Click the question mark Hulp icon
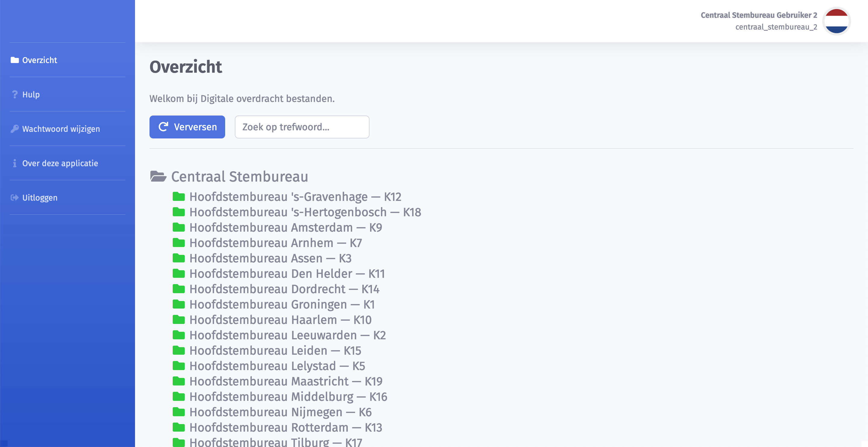868x447 pixels. 14,94
